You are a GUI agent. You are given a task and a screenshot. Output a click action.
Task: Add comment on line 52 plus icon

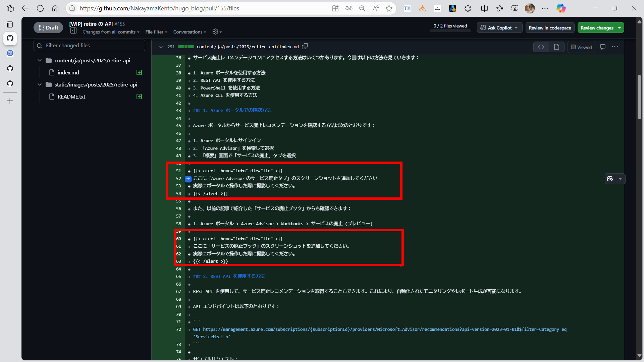click(x=188, y=179)
